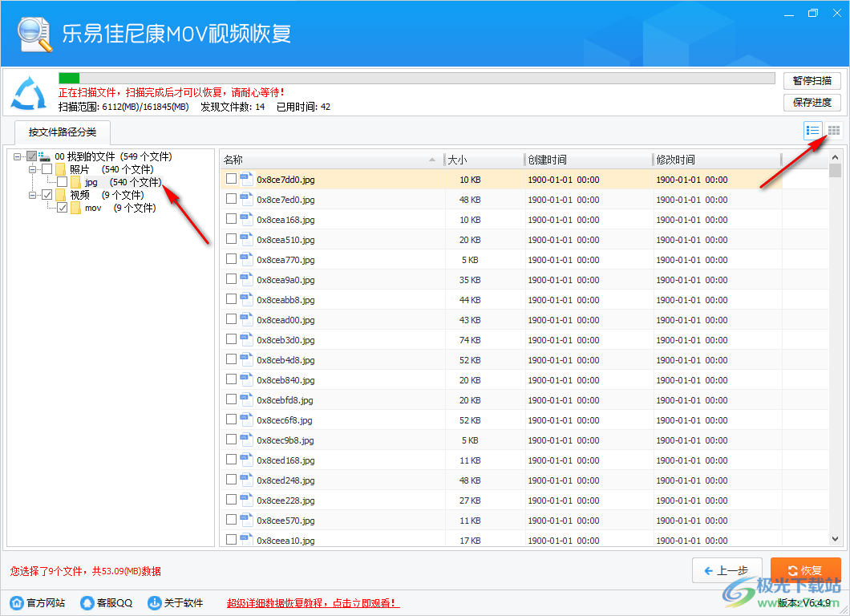Click the 您选择了9个文件 status text
The image size is (850, 616).
[85, 571]
